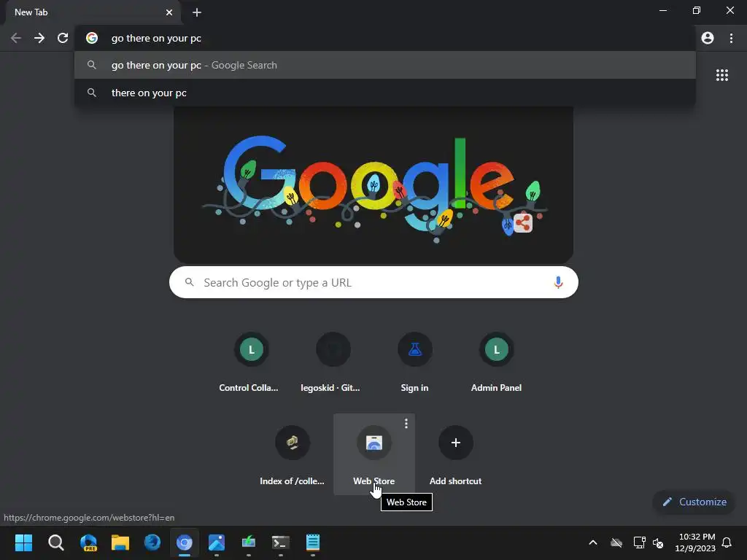Open the Notepad taskbar icon
This screenshot has height=560, width=747.
(313, 542)
